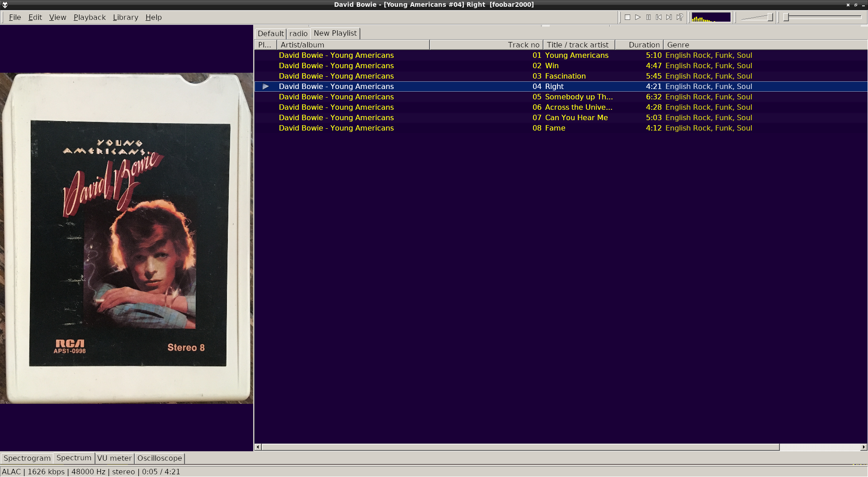The image size is (868, 477).
Task: Select track 07 Can You Hear Me
Action: coord(561,117)
